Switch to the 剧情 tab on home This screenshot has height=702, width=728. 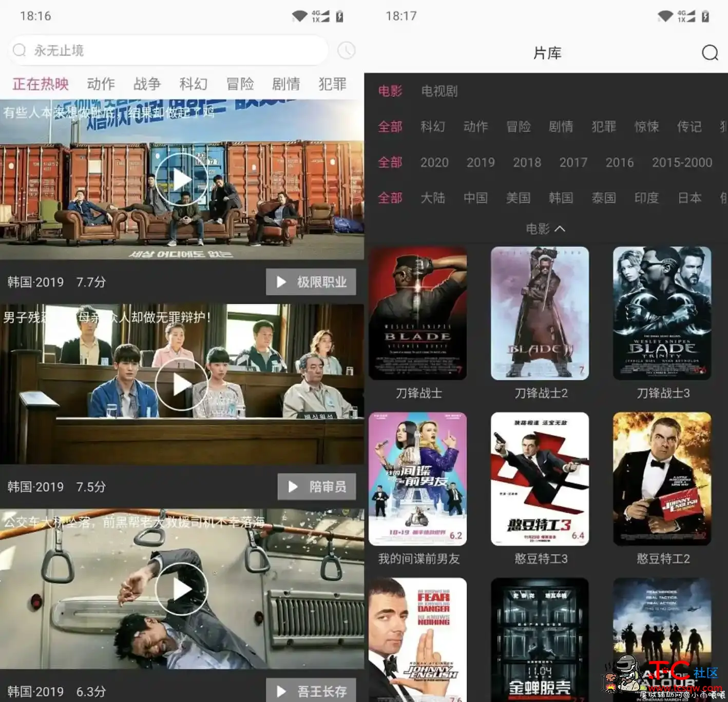tap(286, 84)
